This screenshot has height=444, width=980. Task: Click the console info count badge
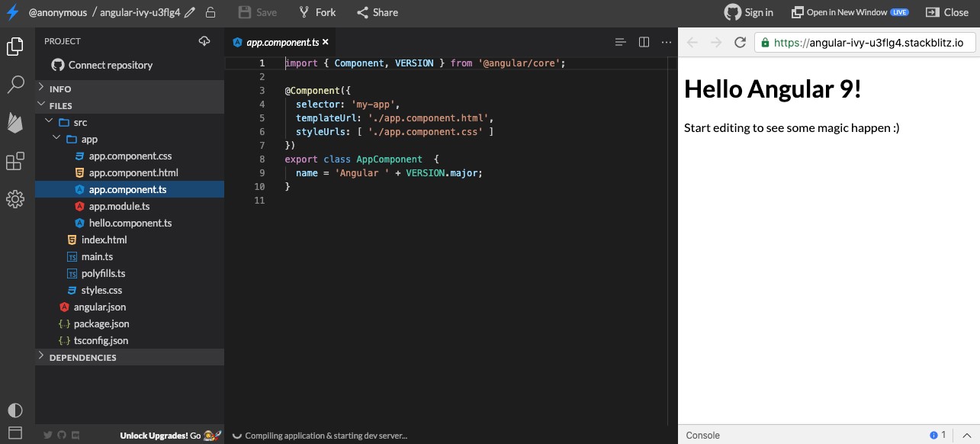[x=938, y=435]
